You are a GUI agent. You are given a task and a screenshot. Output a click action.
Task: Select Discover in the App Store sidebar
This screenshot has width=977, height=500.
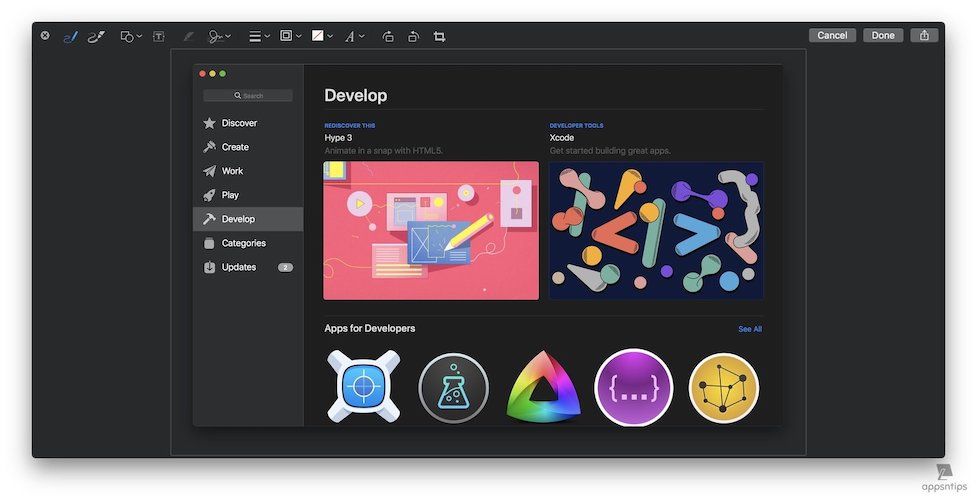239,123
